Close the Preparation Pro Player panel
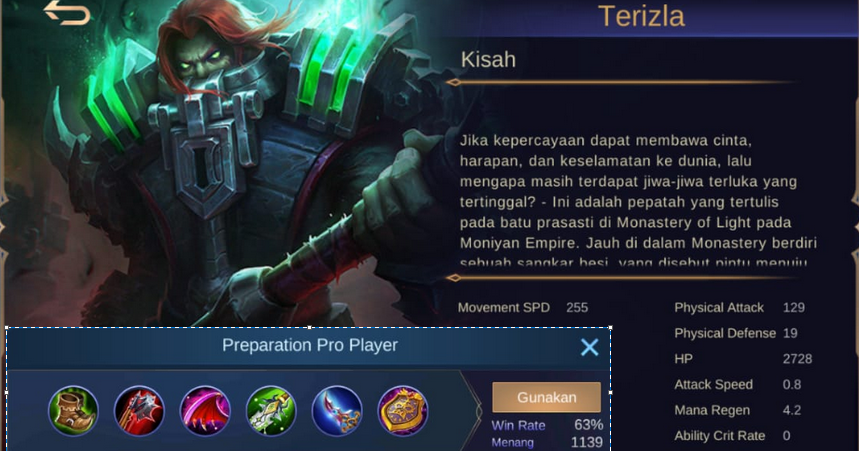The width and height of the screenshot is (859, 451). 589,347
